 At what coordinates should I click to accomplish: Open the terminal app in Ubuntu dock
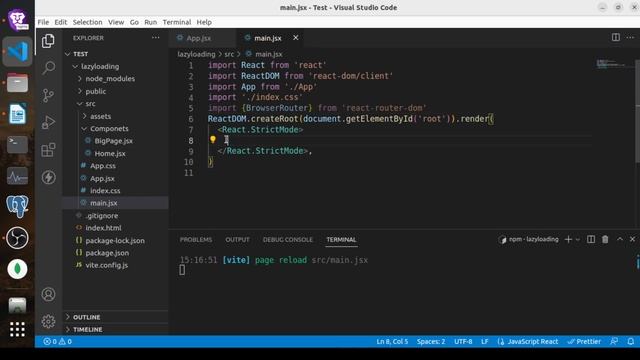point(17,144)
